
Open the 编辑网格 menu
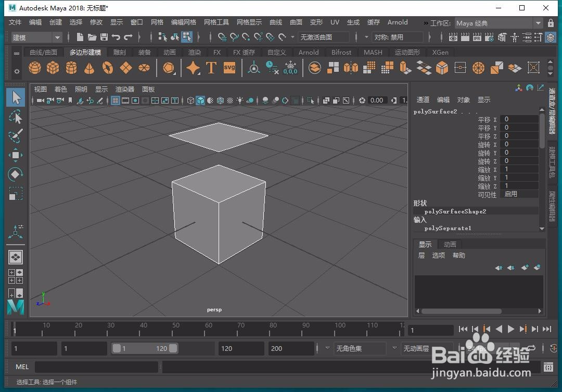184,22
